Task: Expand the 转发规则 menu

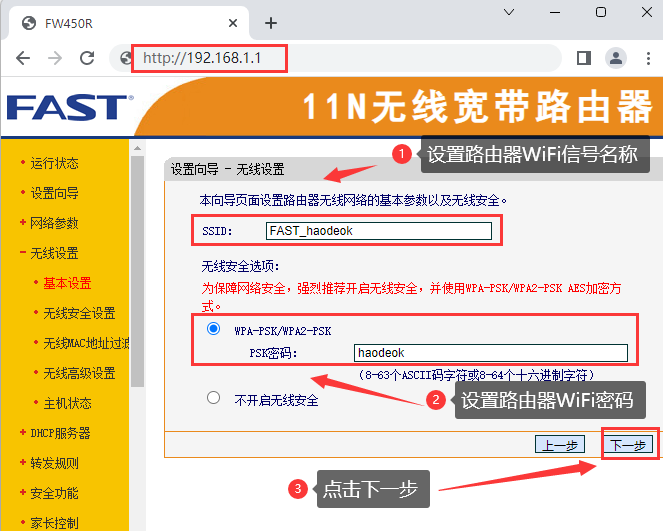Action: pos(54,463)
